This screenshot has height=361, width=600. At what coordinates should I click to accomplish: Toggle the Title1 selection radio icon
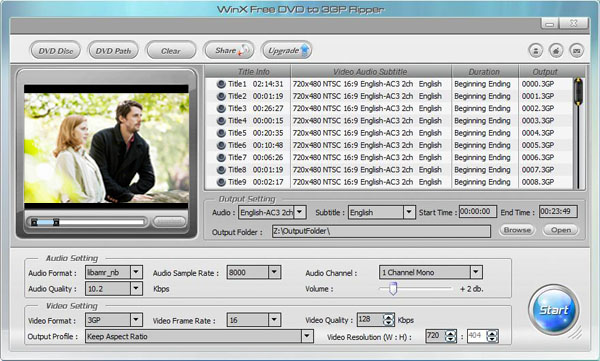[x=221, y=84]
